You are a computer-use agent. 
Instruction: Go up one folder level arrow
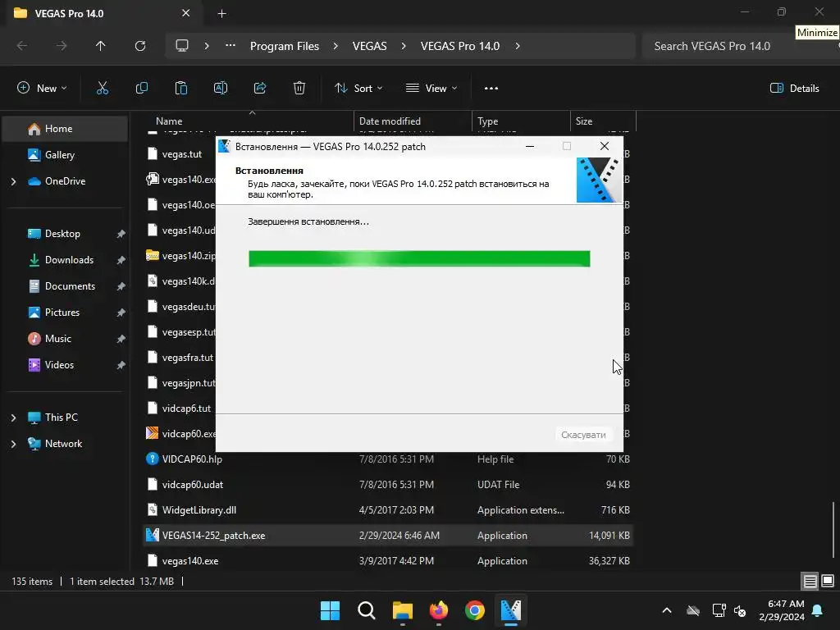point(101,46)
